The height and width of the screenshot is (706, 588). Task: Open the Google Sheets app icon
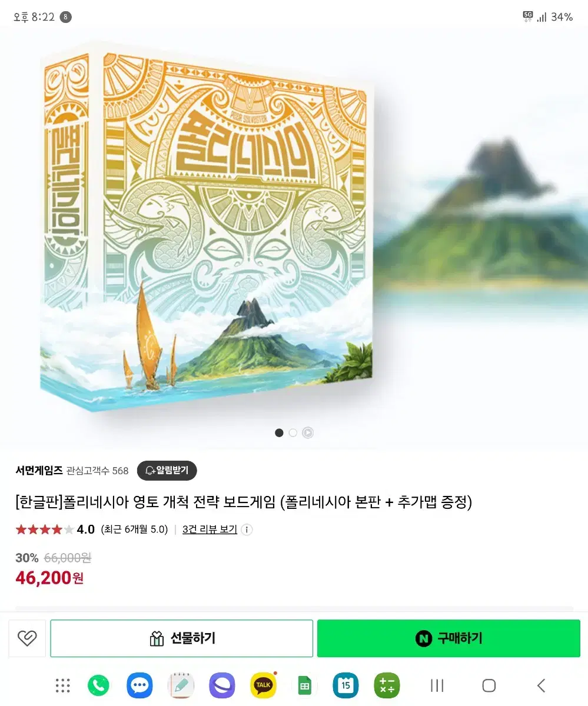[304, 685]
